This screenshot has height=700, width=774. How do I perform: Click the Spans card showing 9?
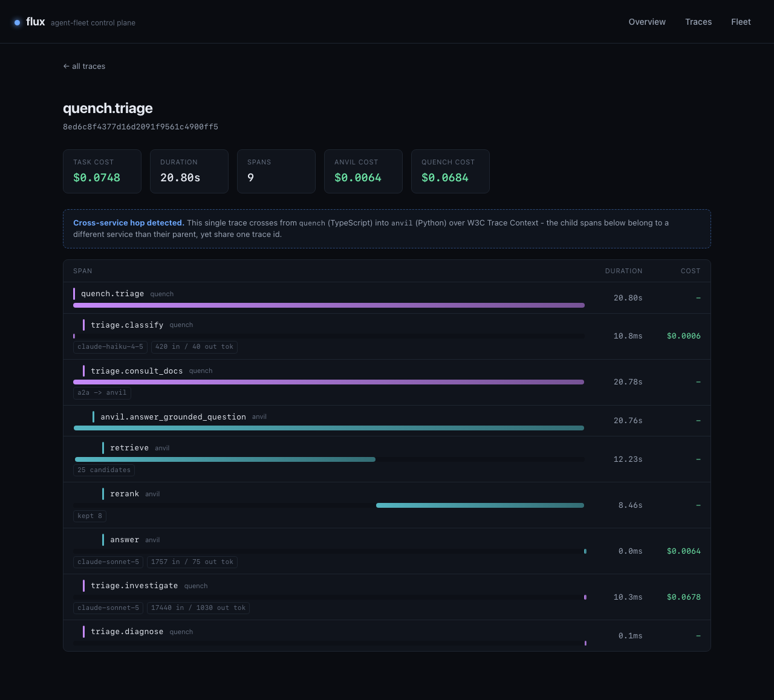pyautogui.click(x=276, y=172)
